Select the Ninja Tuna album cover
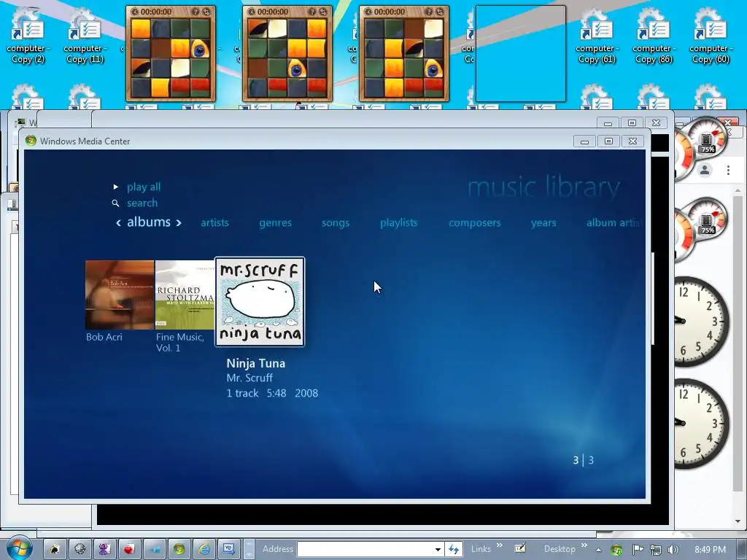This screenshot has width=747, height=560. tap(260, 301)
